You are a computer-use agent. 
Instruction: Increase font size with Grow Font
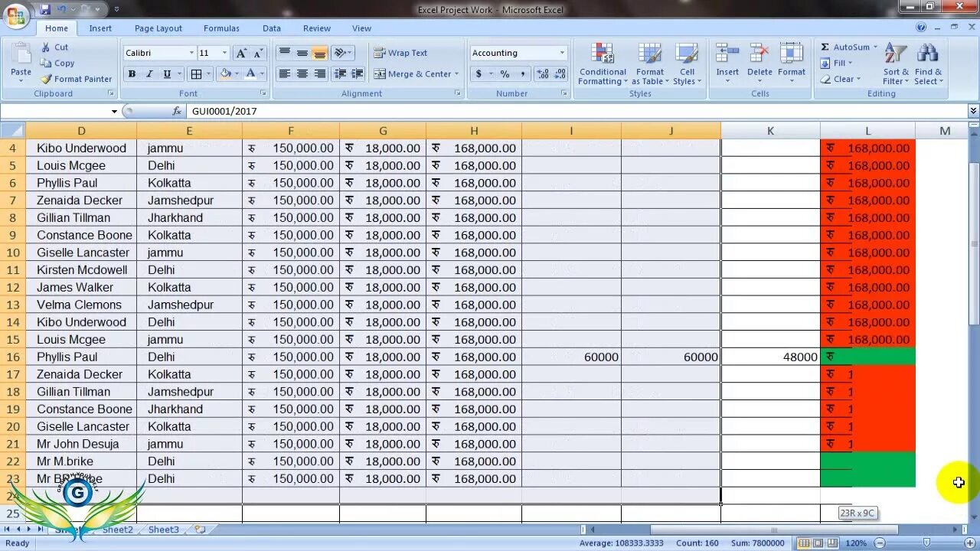(241, 53)
